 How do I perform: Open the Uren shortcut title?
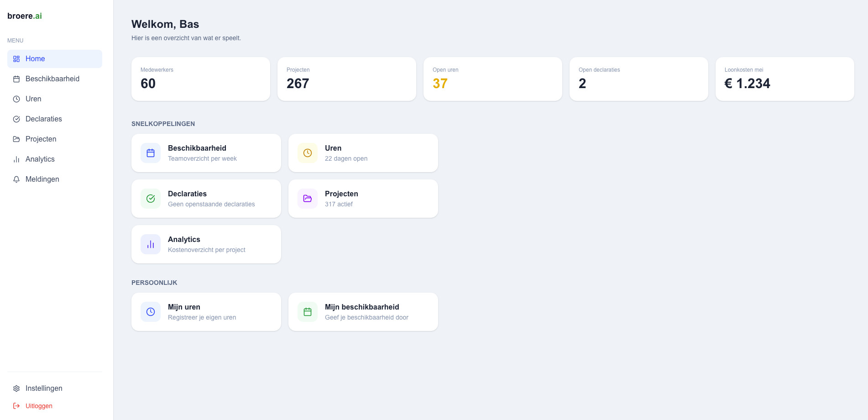[333, 148]
